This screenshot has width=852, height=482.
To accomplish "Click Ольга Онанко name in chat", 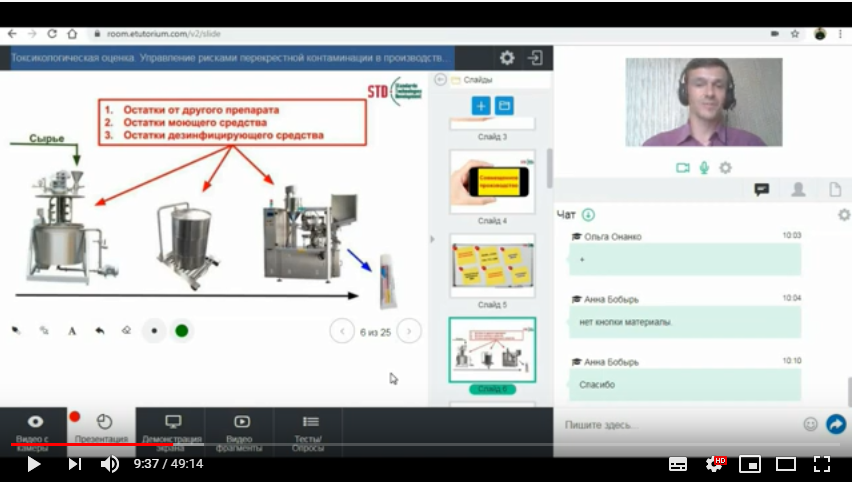I will coord(612,237).
